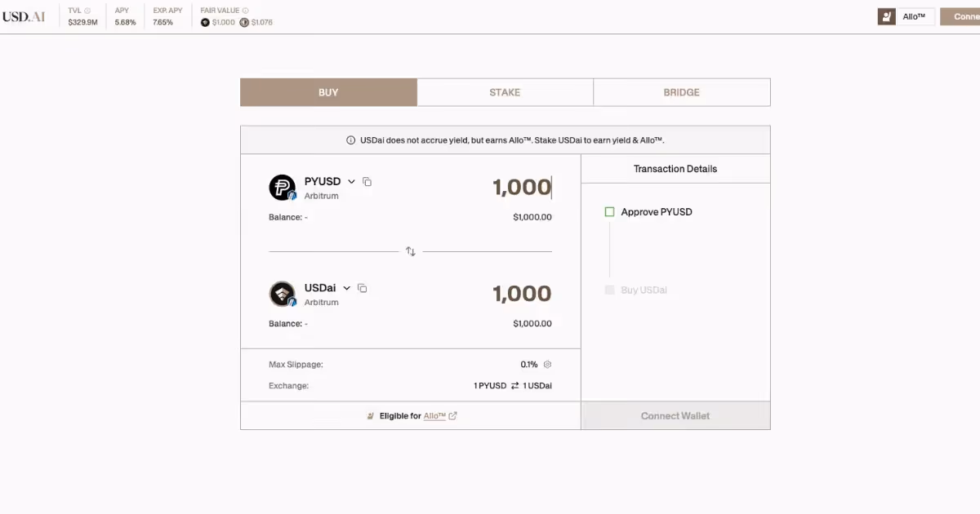Click the USDai token logo icon

(282, 294)
